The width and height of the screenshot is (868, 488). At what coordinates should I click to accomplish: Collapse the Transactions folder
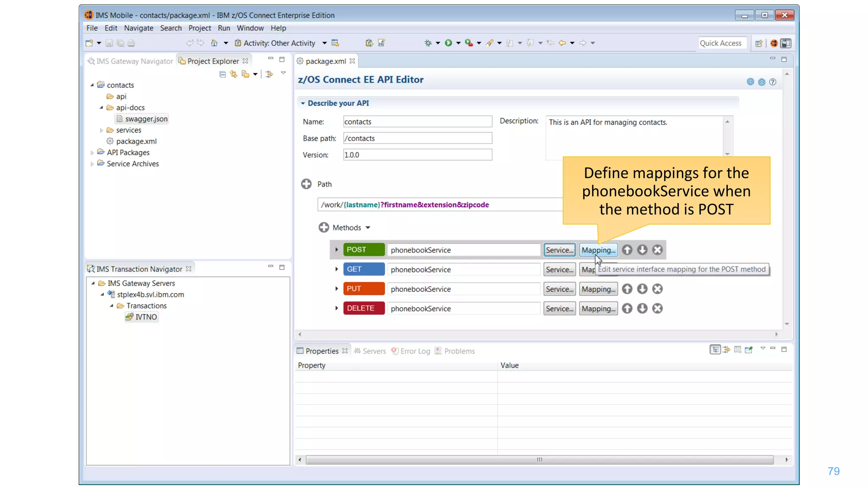pyautogui.click(x=111, y=306)
